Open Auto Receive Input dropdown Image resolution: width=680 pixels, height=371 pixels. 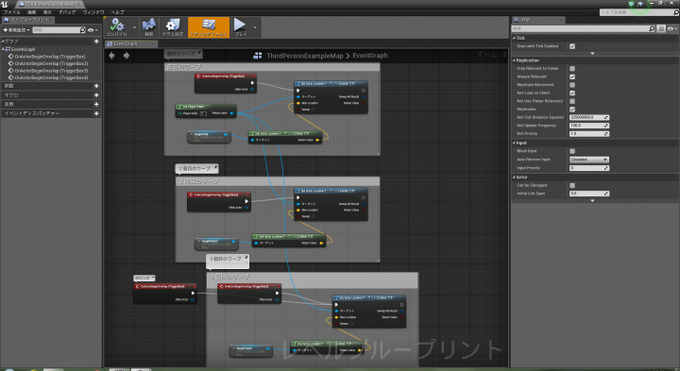coord(589,160)
